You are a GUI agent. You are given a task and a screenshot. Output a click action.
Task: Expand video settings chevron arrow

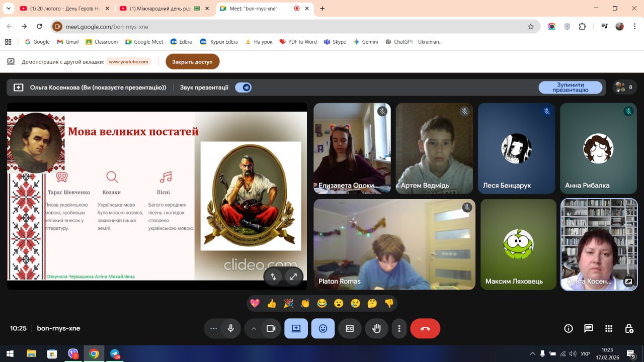point(254,328)
